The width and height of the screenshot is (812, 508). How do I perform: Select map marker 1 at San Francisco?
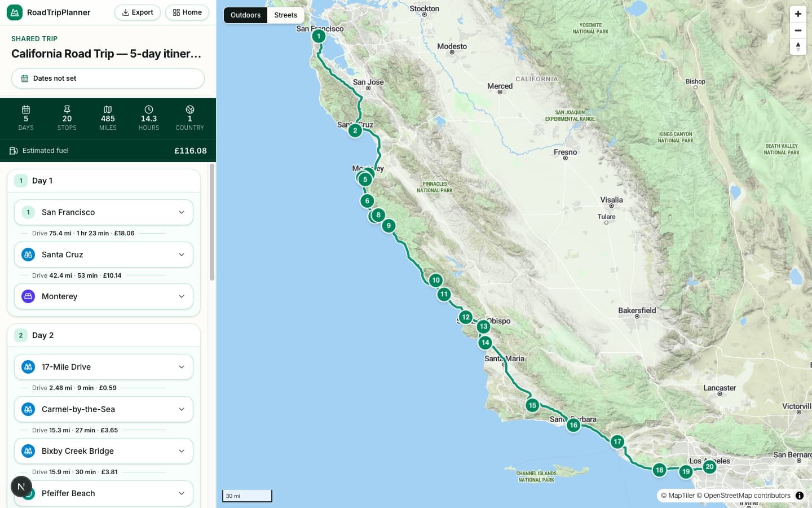point(319,36)
